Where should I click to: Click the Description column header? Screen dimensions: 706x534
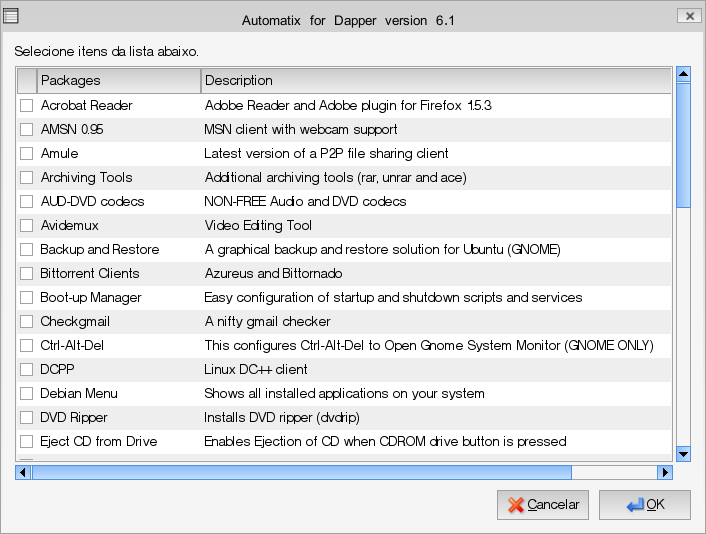tap(435, 81)
